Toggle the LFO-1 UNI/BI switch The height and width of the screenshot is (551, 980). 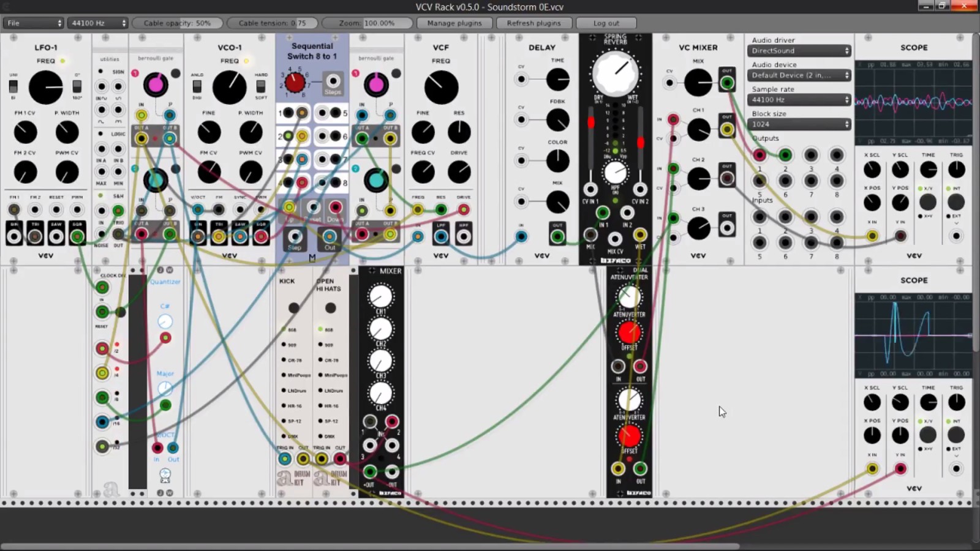tap(13, 86)
